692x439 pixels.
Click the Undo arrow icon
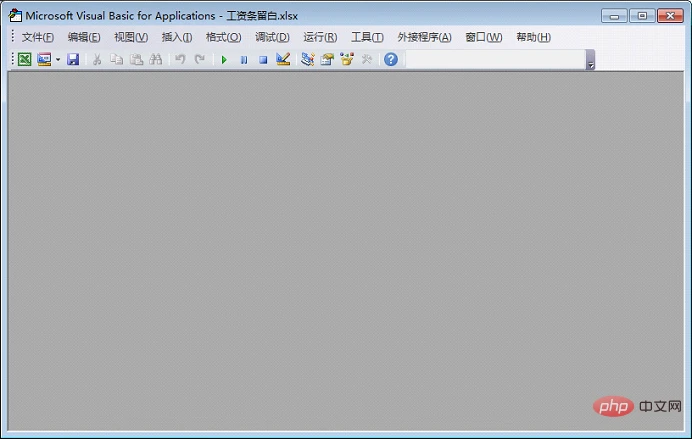coord(180,59)
